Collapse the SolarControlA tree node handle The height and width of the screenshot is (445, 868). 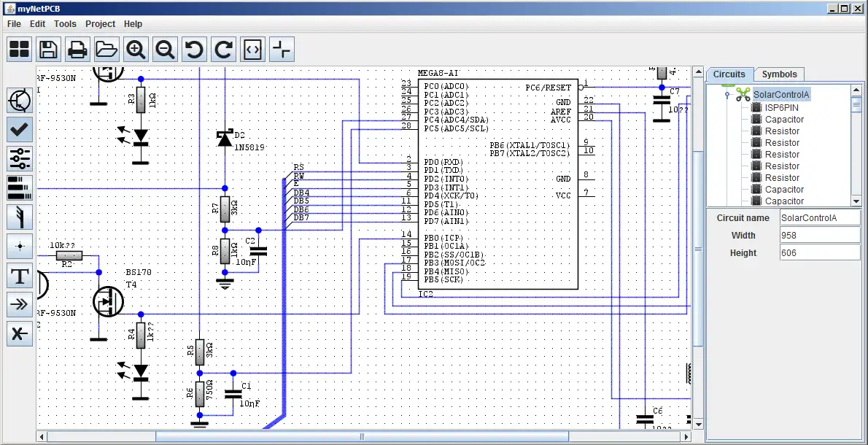[x=727, y=95]
